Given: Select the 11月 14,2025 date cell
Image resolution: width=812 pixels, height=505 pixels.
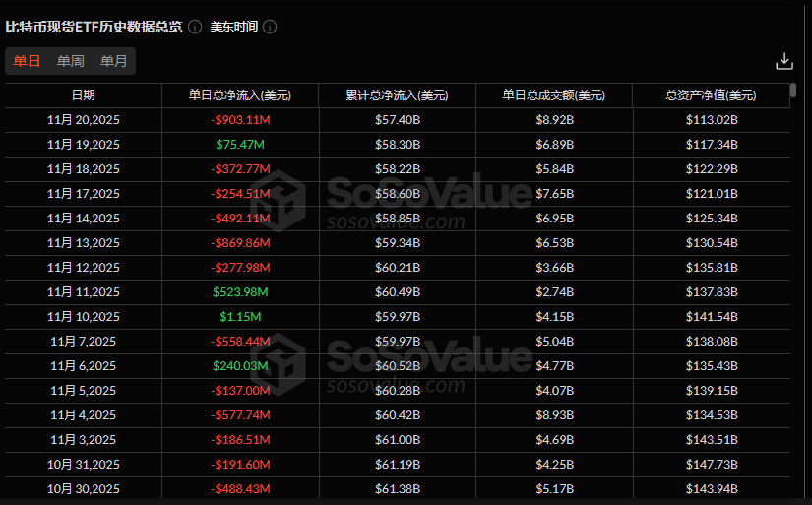Looking at the screenshot, I should click(x=84, y=219).
